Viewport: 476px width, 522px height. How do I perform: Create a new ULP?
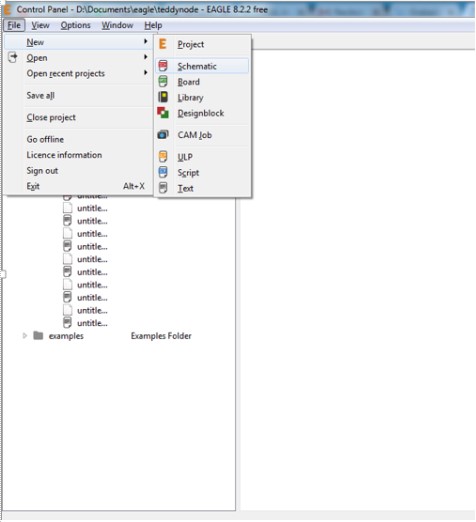203,157
